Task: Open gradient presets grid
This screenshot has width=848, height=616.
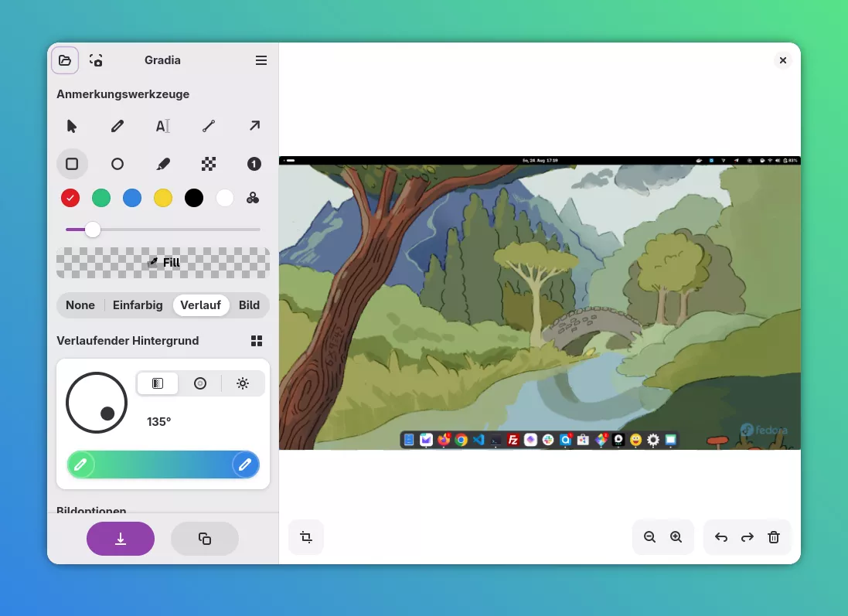Action: tap(257, 341)
